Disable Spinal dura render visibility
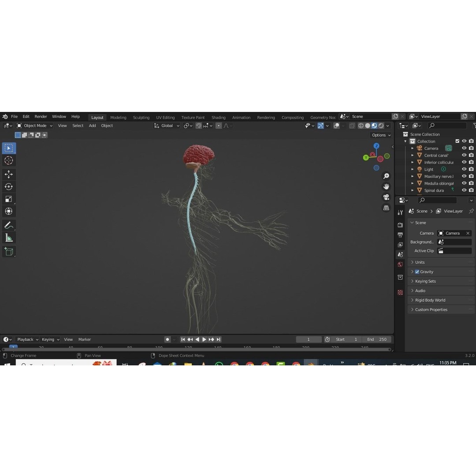 click(471, 190)
